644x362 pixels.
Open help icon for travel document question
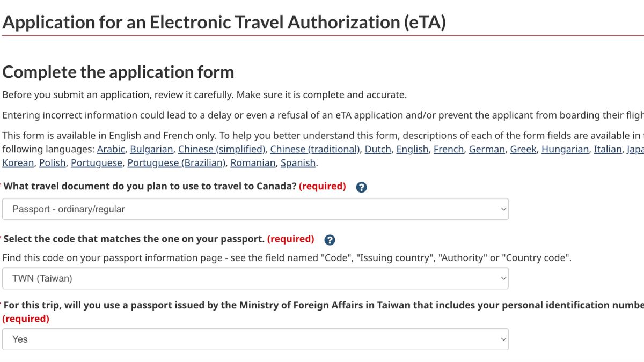click(362, 187)
